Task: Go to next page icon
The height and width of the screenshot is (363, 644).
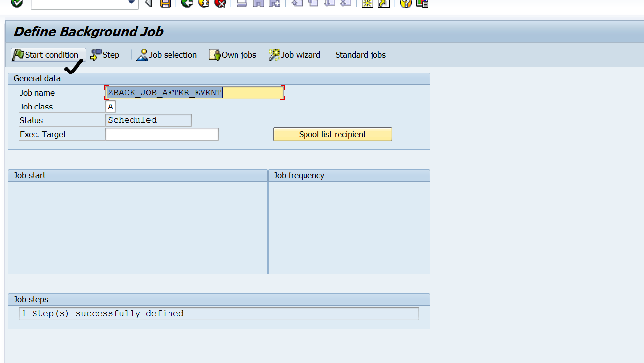Action: [330, 3]
